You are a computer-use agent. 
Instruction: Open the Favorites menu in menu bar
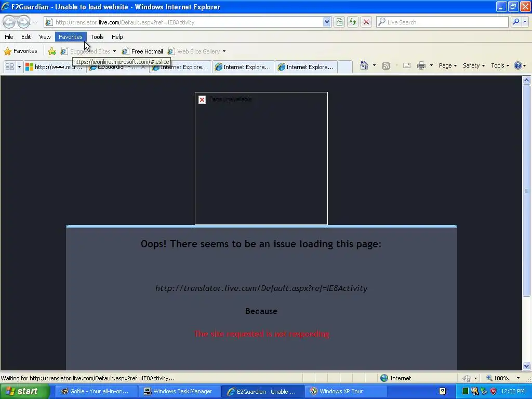point(71,37)
